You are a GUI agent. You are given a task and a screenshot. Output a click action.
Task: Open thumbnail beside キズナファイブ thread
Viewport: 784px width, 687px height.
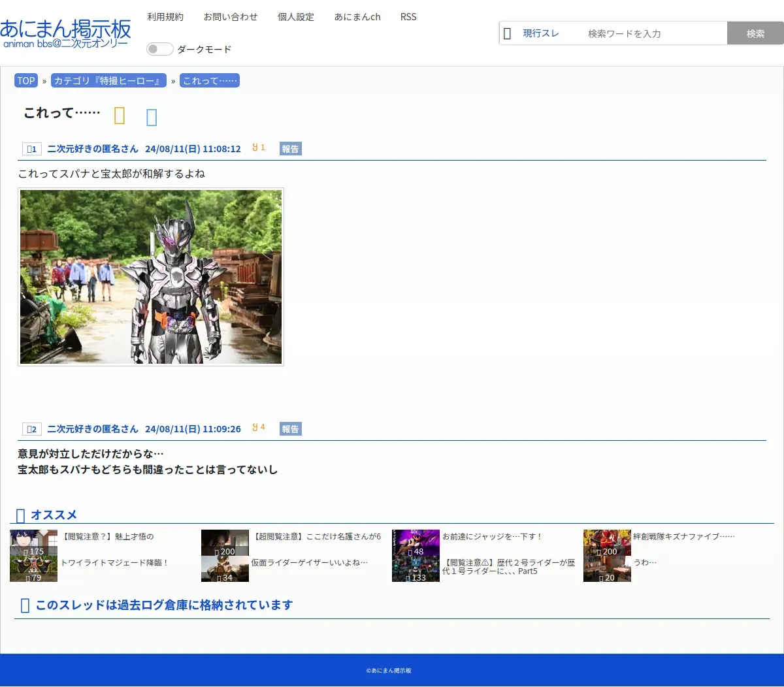607,543
